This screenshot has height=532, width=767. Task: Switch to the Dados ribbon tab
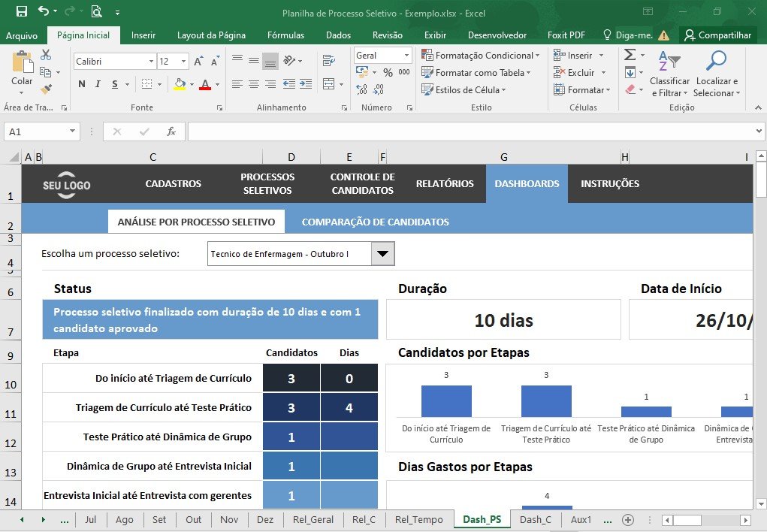pos(339,35)
